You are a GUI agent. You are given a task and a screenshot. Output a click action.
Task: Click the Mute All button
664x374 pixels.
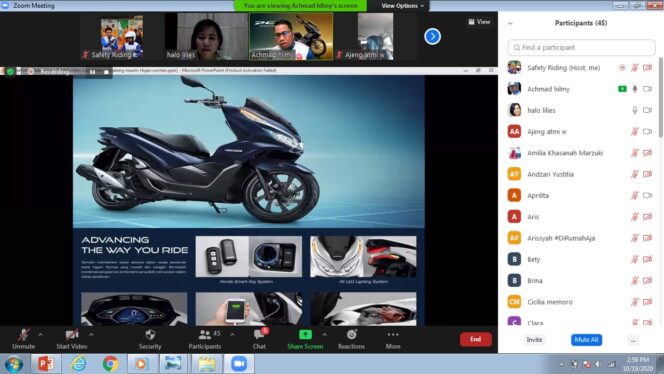click(587, 340)
